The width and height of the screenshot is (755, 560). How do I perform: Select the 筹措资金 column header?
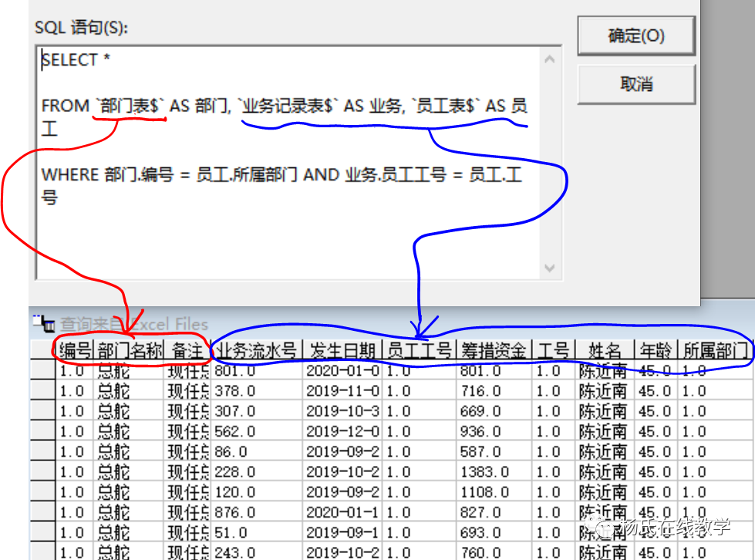494,350
